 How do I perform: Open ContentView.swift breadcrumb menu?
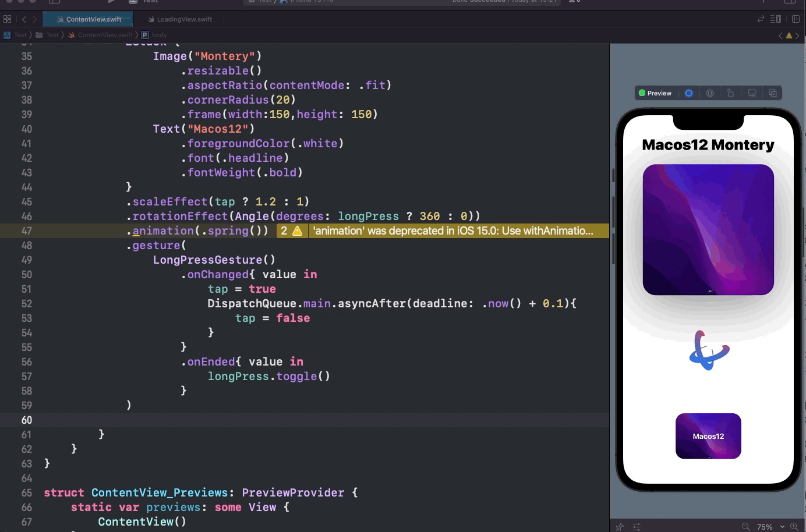pos(100,35)
